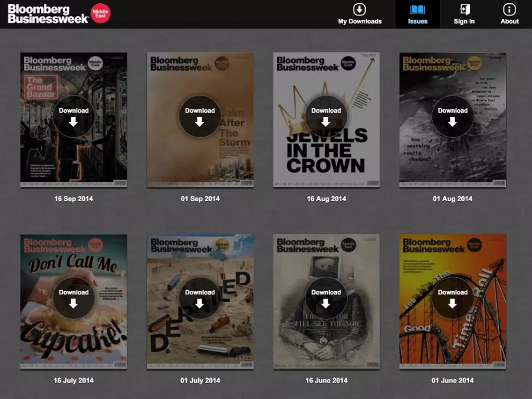Select the 16 Sep 2014 date label

(x=74, y=199)
